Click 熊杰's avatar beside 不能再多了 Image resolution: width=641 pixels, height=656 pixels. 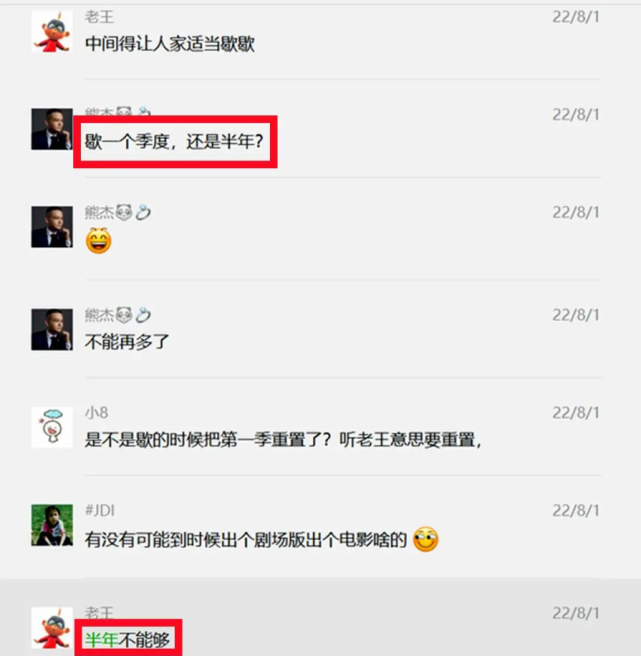[52, 329]
